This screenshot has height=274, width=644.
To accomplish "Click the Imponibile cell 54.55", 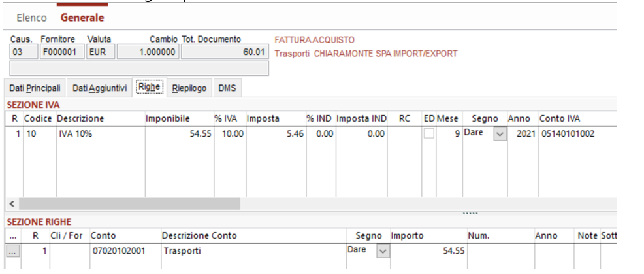I will 179,134.
